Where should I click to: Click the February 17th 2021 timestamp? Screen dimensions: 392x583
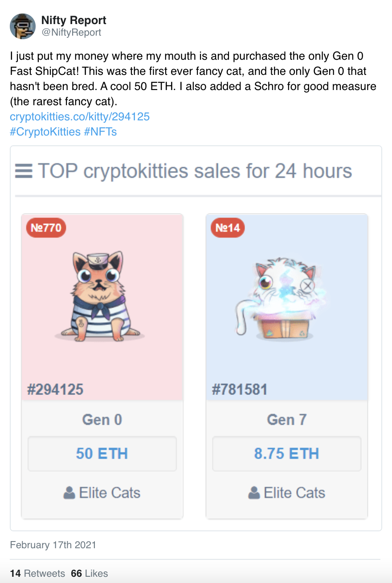click(53, 545)
